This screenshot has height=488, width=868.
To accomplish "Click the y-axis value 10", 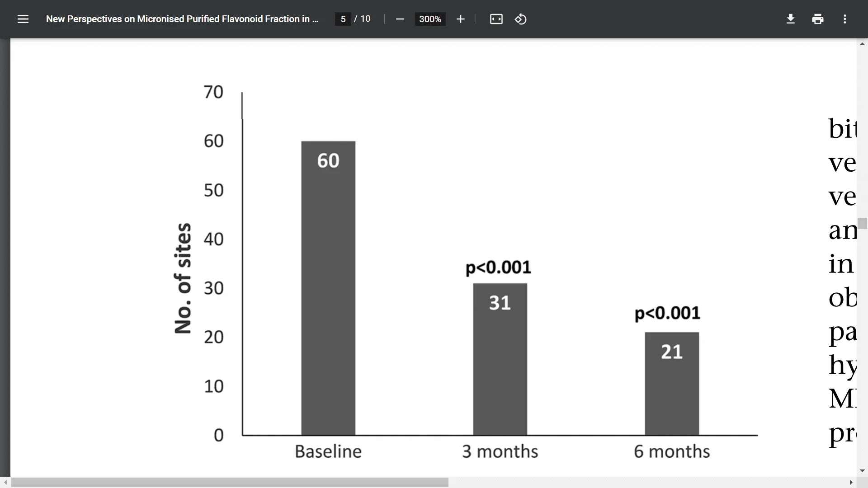I will (213, 386).
